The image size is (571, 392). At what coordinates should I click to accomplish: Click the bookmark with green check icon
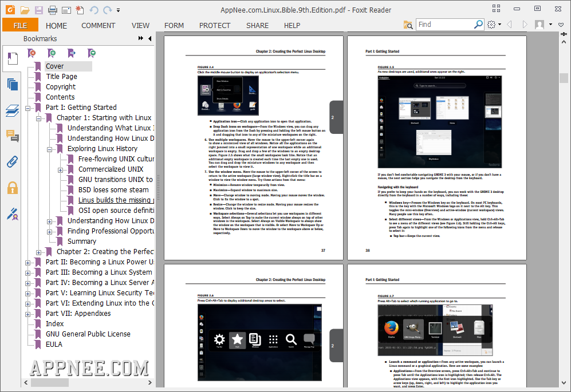coord(92,53)
